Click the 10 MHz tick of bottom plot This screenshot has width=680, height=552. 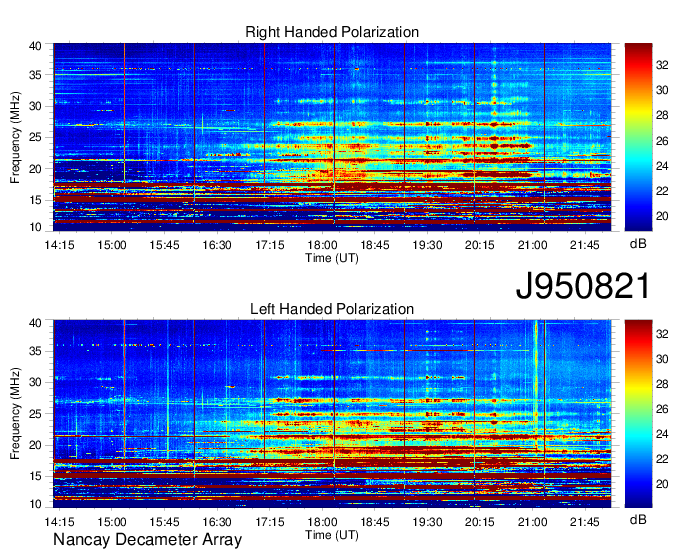coord(35,504)
